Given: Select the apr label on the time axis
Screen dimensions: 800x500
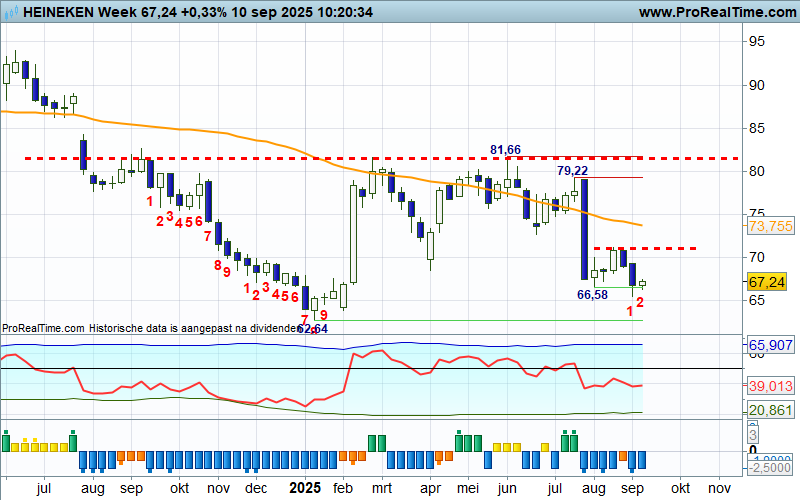Looking at the screenshot, I should [431, 489].
